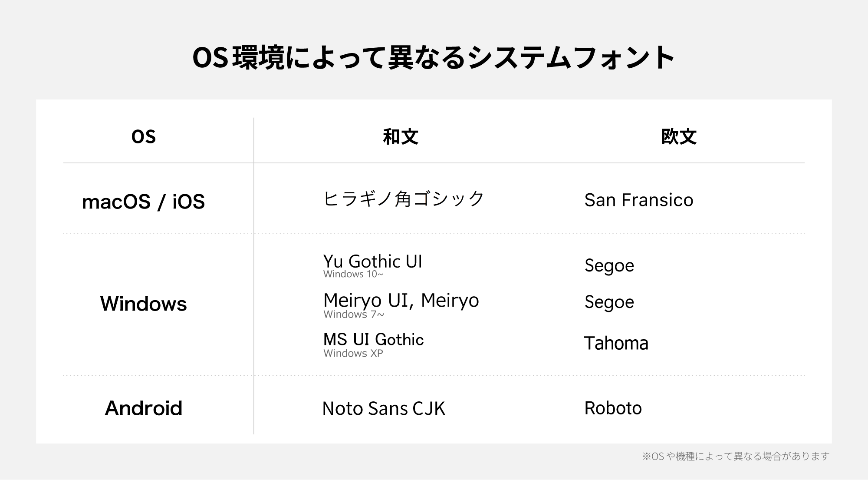Click Segoe next to Meiryo UI

tap(609, 302)
